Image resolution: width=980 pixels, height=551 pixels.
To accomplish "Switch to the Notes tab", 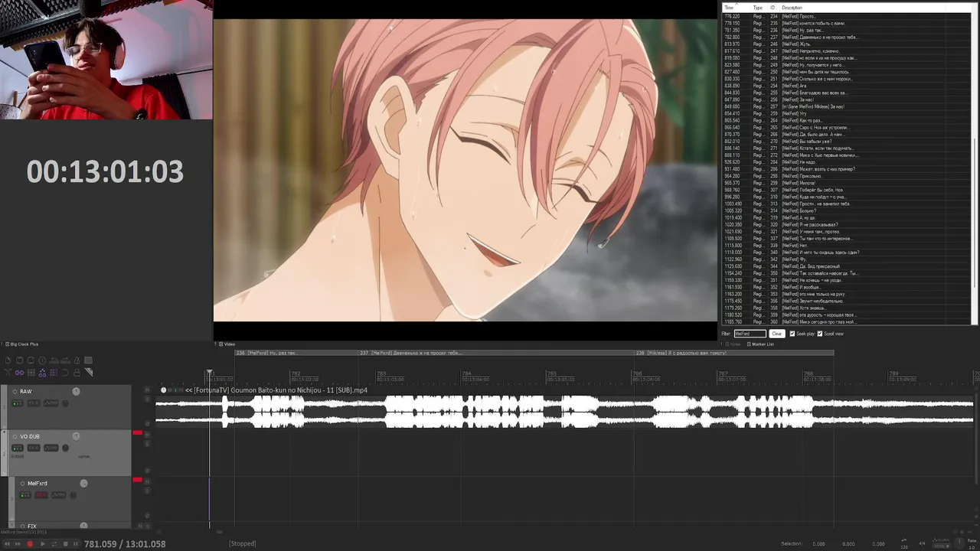I will [x=733, y=344].
